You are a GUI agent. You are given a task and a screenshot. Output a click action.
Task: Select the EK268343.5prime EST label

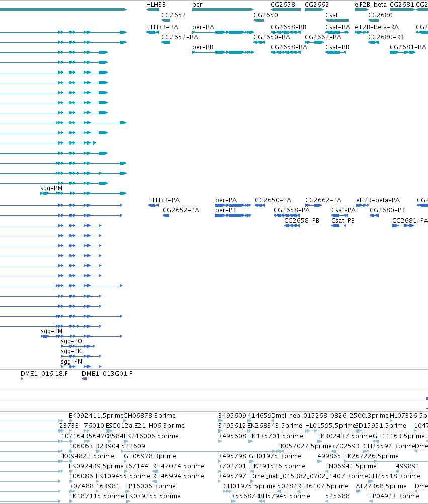click(275, 426)
